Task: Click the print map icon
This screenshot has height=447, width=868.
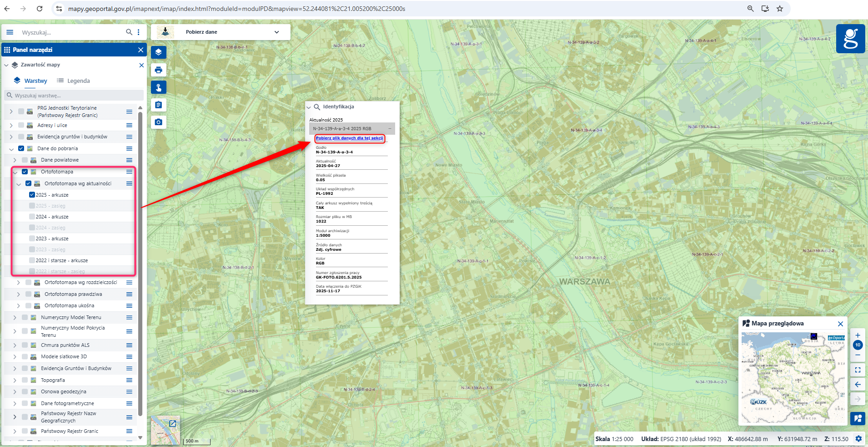Action: [x=158, y=70]
